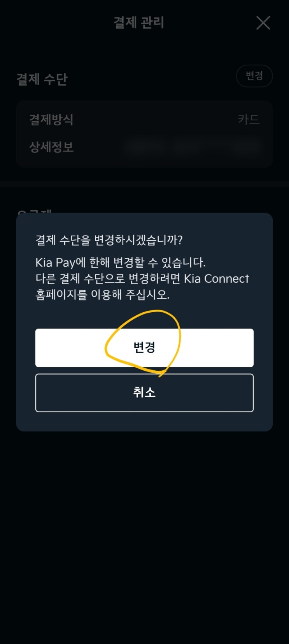Close the 결제 관리 screen with X
This screenshot has width=289, height=644.
[263, 23]
